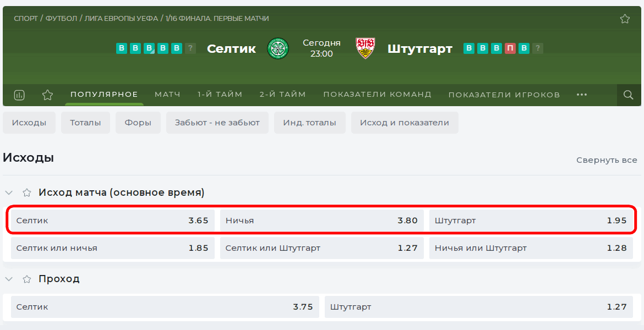Select the 'Тоталы' filter chip
The image size is (644, 330).
point(85,122)
